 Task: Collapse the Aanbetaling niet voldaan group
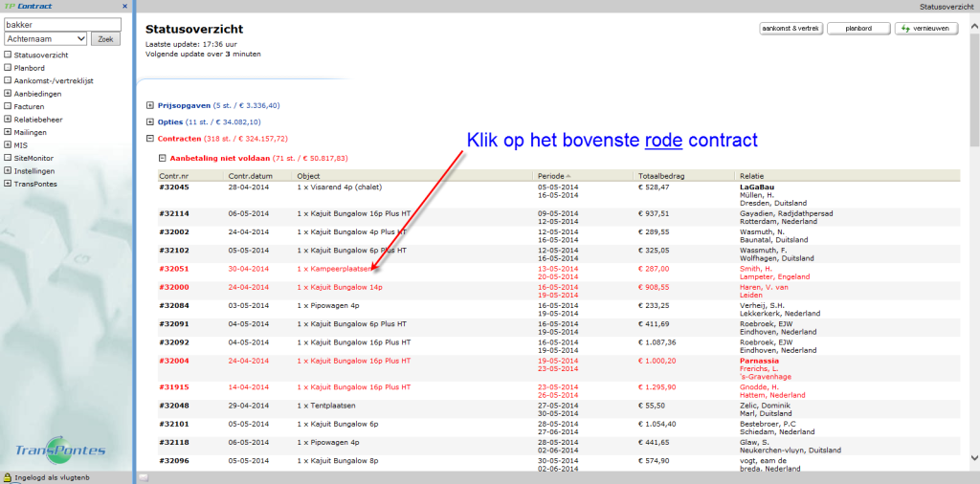(163, 158)
